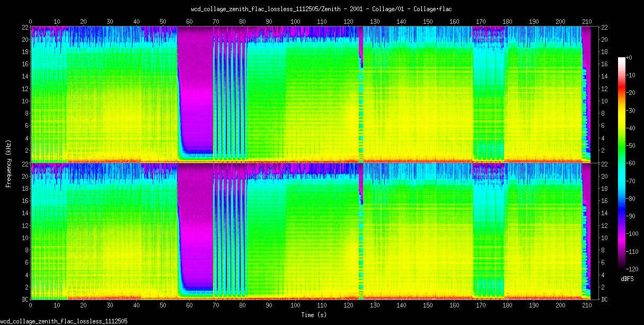Select the 50 tick on top time axis
The height and width of the screenshot is (325, 644).
(x=163, y=21)
